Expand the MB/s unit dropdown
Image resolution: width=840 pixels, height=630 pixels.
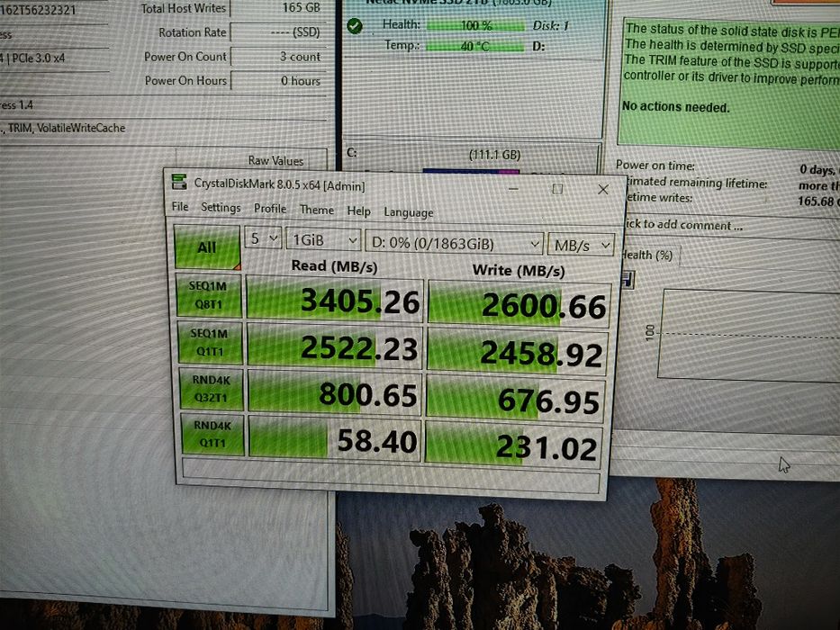coord(582,246)
